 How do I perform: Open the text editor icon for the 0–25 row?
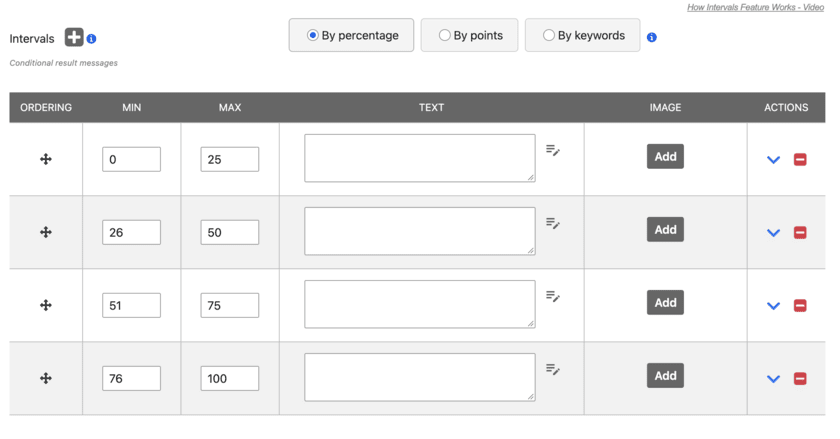[x=553, y=150]
